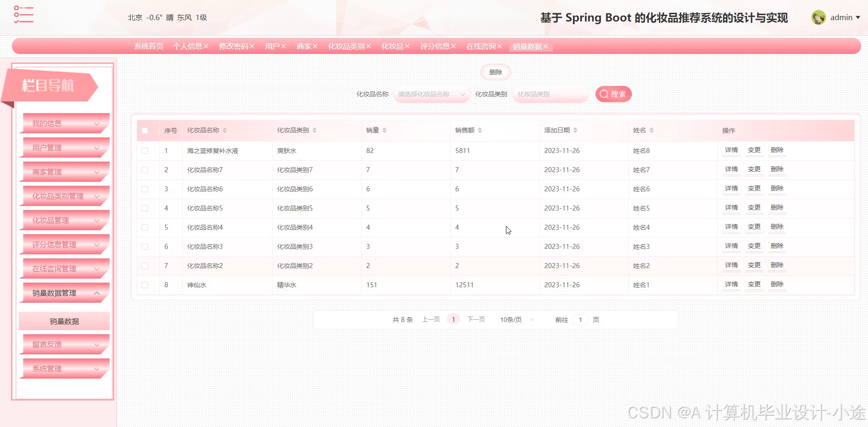Switch to the 化妆品类别 tab
The image size is (868, 427).
346,46
